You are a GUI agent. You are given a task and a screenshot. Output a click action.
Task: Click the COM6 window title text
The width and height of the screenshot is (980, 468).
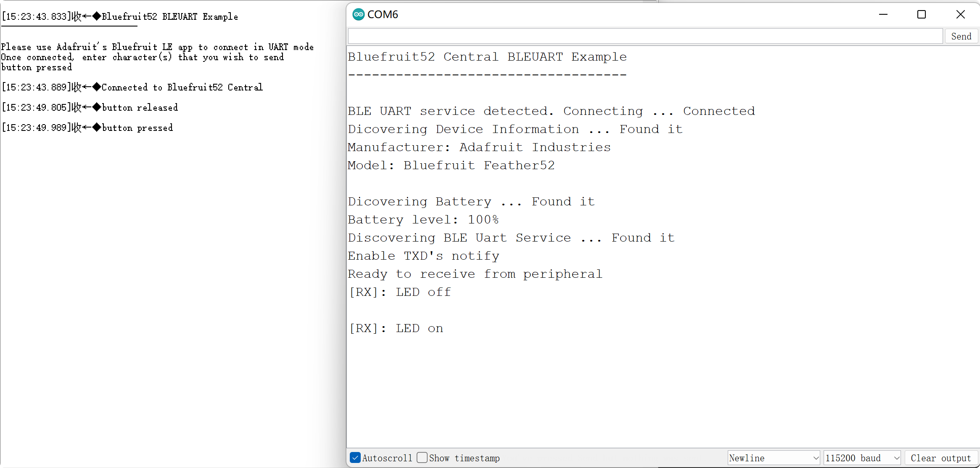click(383, 15)
